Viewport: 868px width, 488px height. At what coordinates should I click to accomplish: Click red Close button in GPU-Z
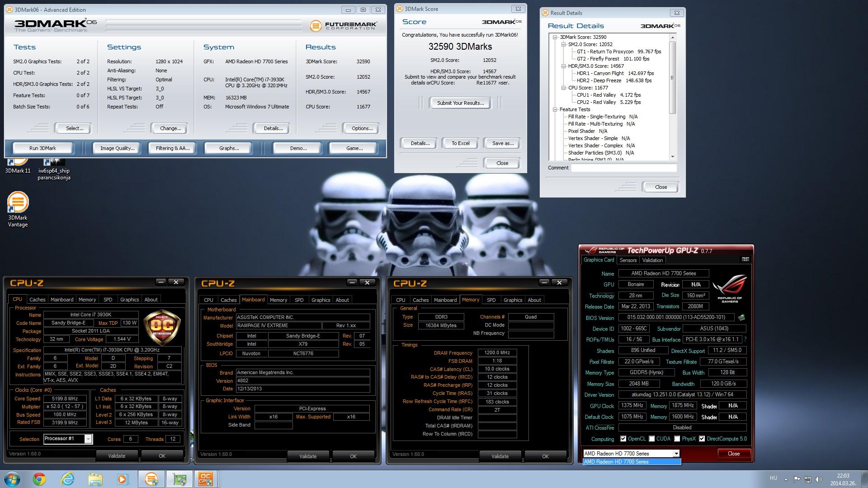pyautogui.click(x=733, y=454)
